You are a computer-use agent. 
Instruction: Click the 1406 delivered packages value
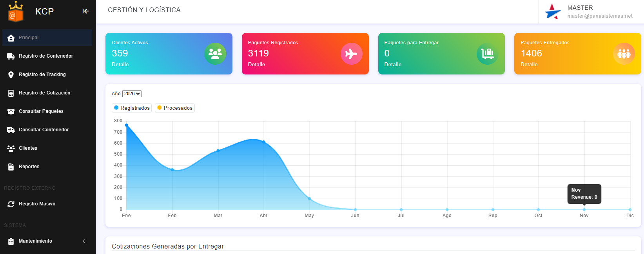coord(531,53)
